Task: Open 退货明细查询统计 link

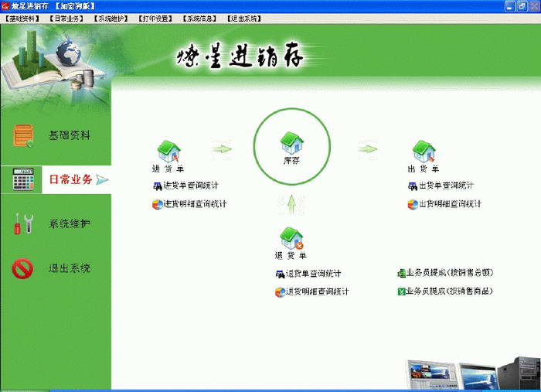Action: point(312,292)
